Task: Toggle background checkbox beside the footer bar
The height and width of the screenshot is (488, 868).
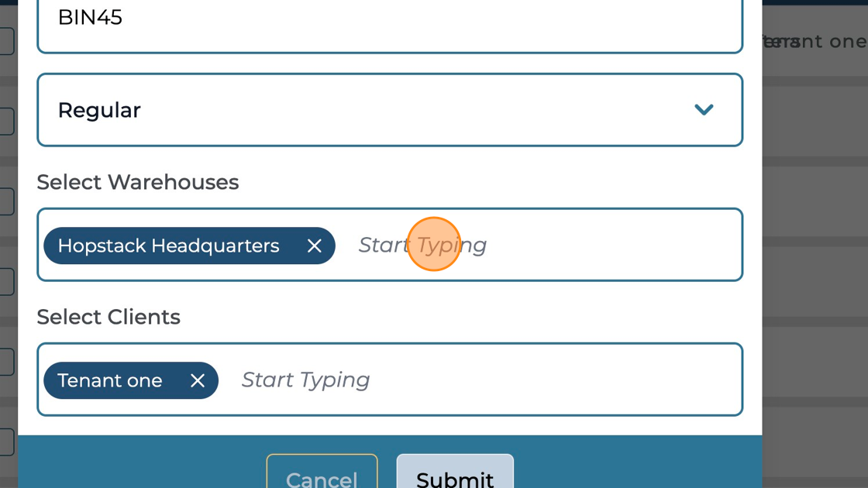Action: coord(6,442)
